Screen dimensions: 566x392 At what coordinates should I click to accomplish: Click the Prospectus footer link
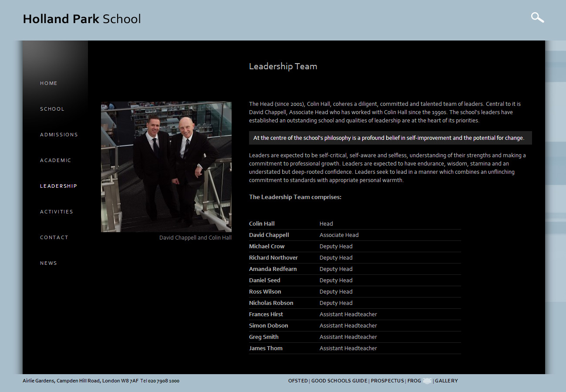[x=387, y=381]
